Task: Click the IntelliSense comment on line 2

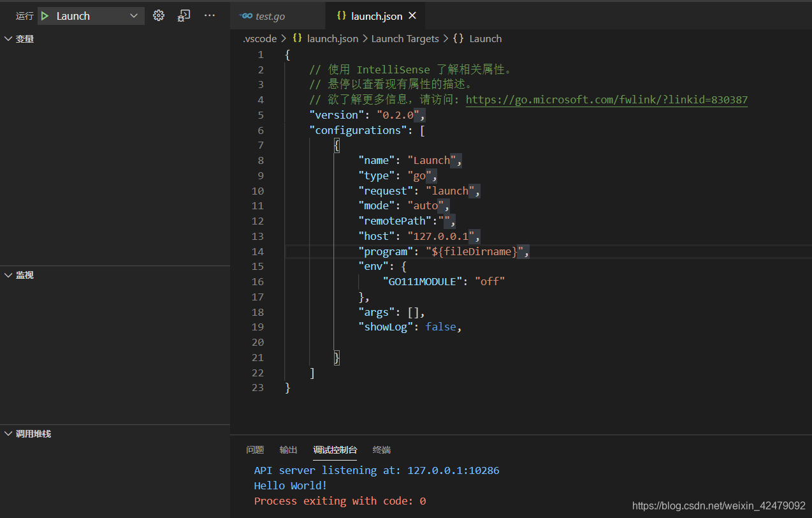Action: coord(411,70)
